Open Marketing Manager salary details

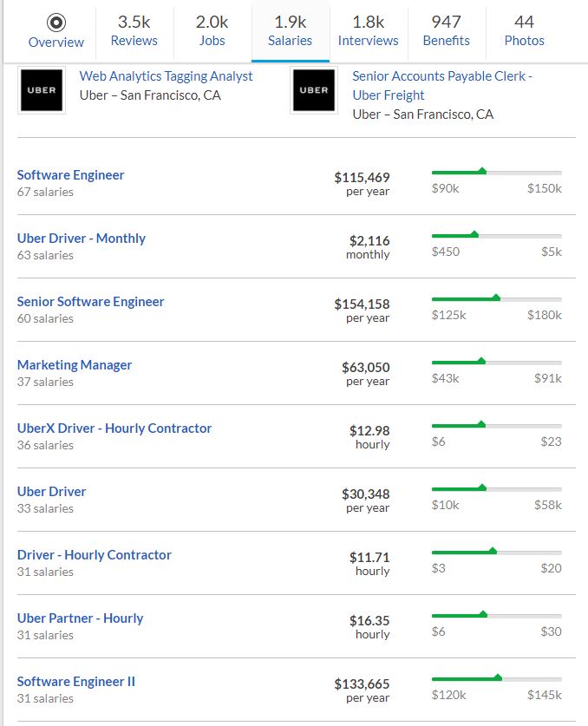tap(74, 365)
